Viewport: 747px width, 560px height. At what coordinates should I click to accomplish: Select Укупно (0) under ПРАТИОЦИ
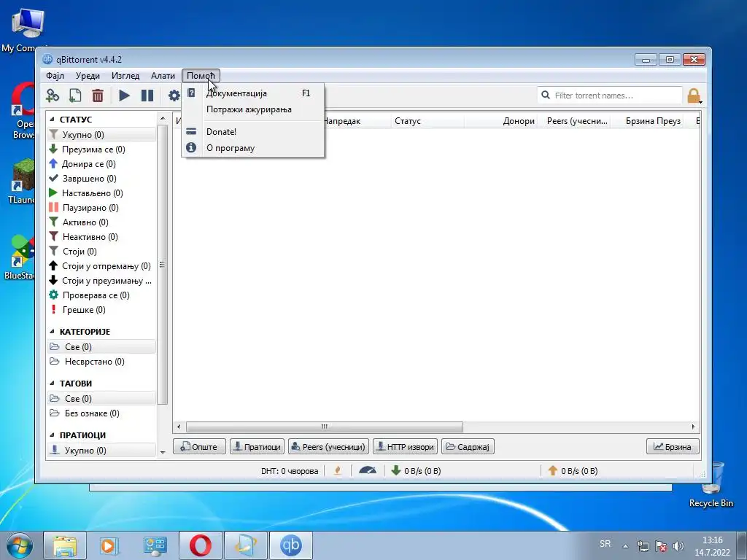coord(101,451)
